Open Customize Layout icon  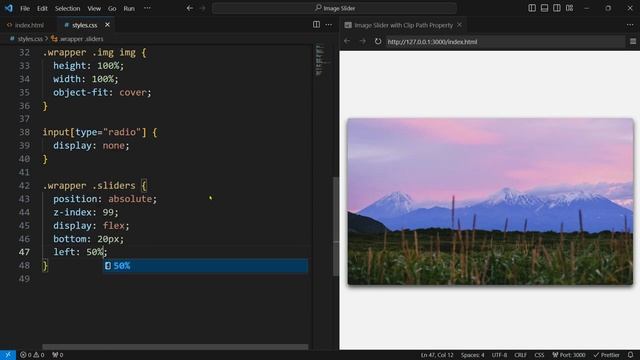point(569,8)
